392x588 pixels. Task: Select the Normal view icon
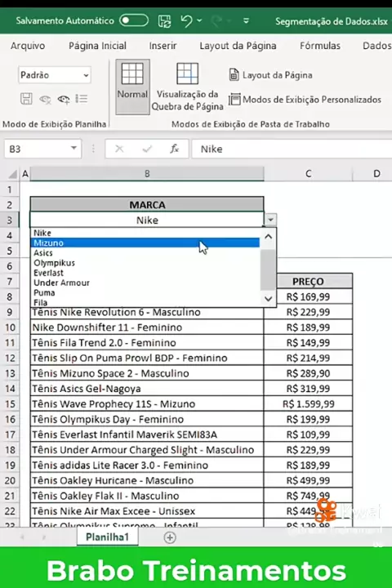[132, 87]
